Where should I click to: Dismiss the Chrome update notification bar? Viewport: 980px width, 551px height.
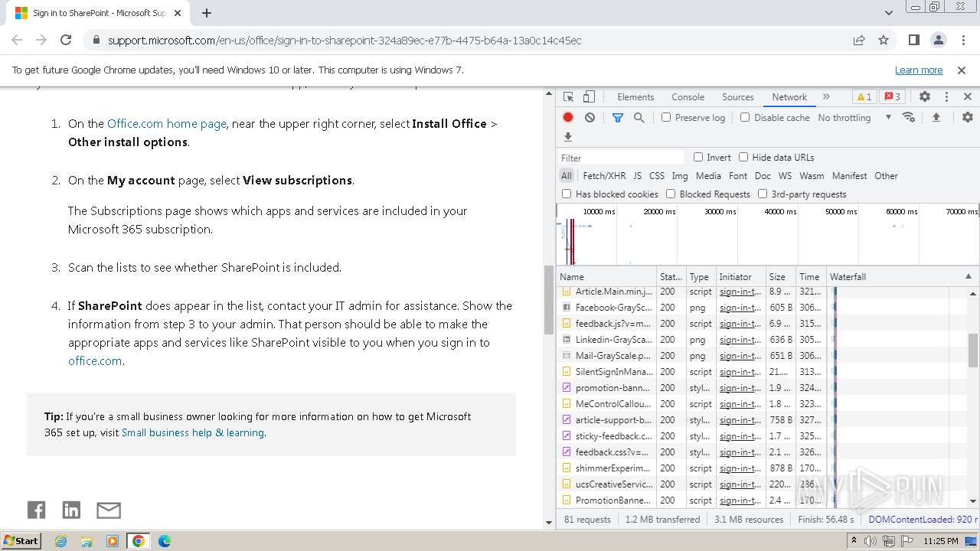[962, 70]
